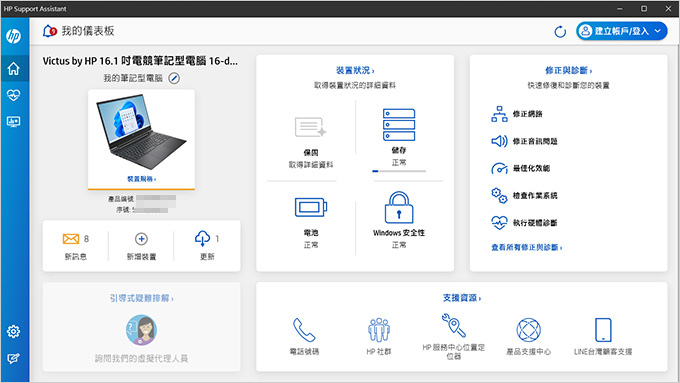Open the 裝置狀況 section link
The width and height of the screenshot is (680, 383).
(355, 70)
